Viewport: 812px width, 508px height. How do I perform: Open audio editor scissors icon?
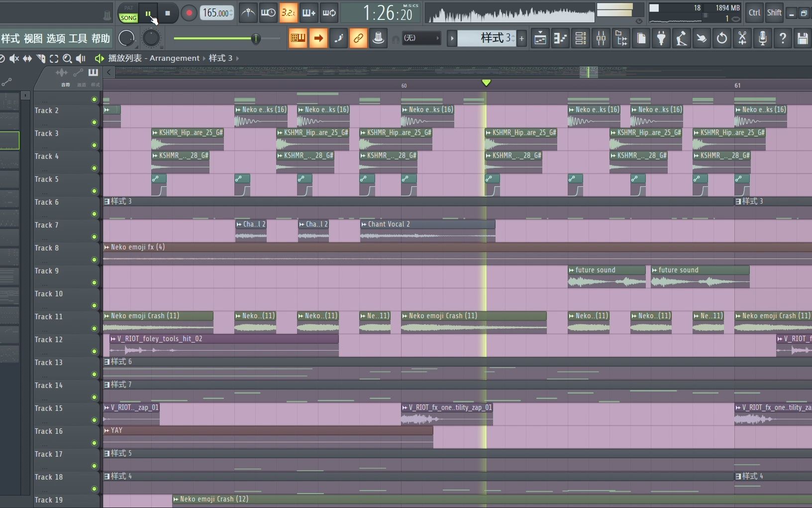[742, 38]
